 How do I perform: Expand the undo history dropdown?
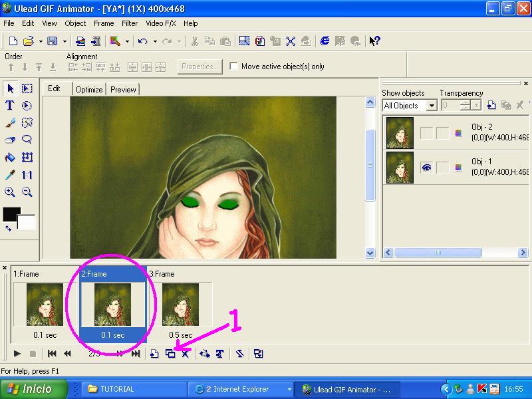155,41
